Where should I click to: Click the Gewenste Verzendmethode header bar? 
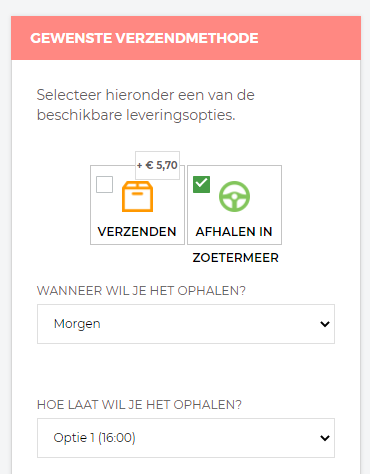[186, 38]
